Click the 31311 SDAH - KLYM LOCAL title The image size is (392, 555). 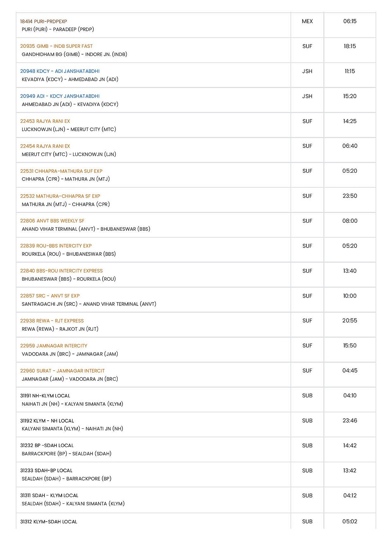(x=49, y=496)
